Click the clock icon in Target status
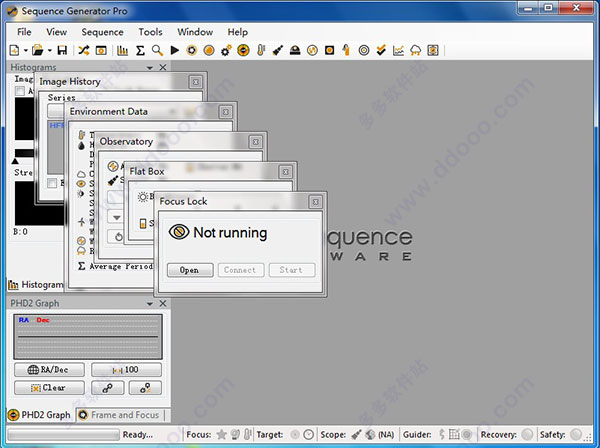 pos(308,434)
